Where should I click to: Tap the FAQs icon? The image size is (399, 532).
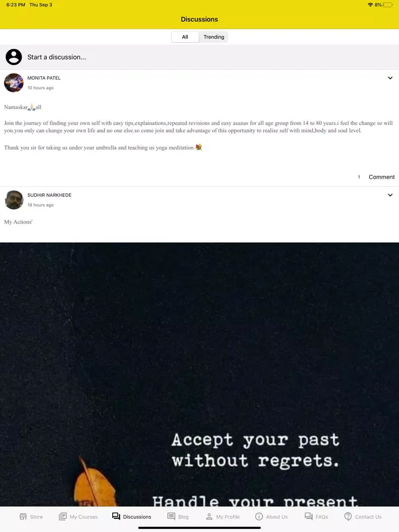309,517
